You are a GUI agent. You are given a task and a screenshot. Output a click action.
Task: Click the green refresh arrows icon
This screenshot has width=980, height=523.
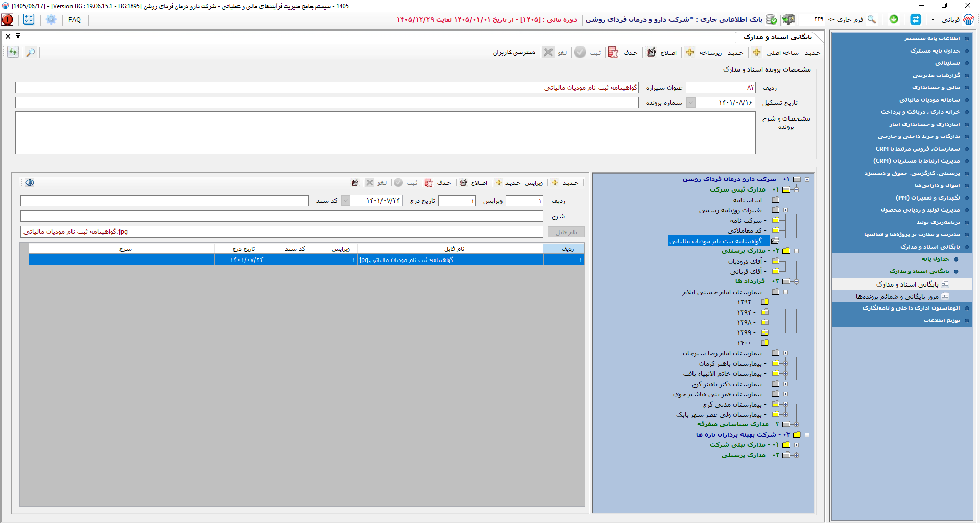tap(13, 52)
